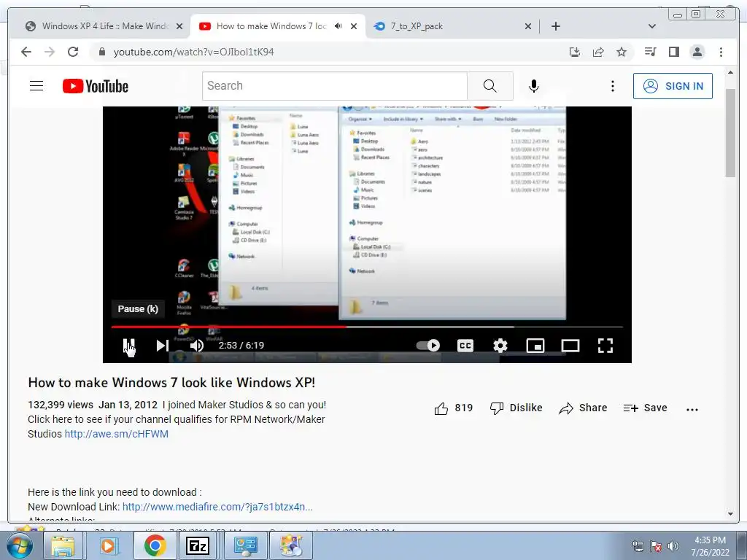Image resolution: width=747 pixels, height=560 pixels.
Task: View site info padlock icon
Action: pos(102,52)
